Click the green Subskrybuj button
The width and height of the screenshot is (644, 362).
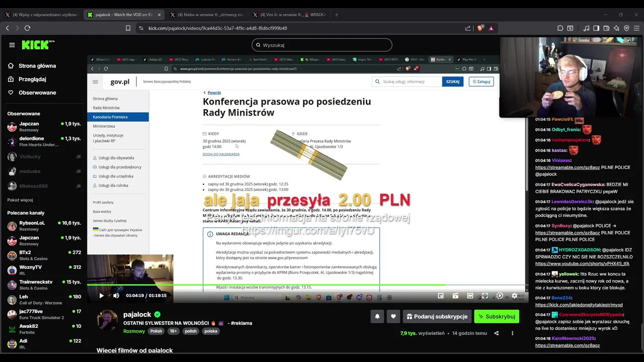pyautogui.click(x=497, y=316)
